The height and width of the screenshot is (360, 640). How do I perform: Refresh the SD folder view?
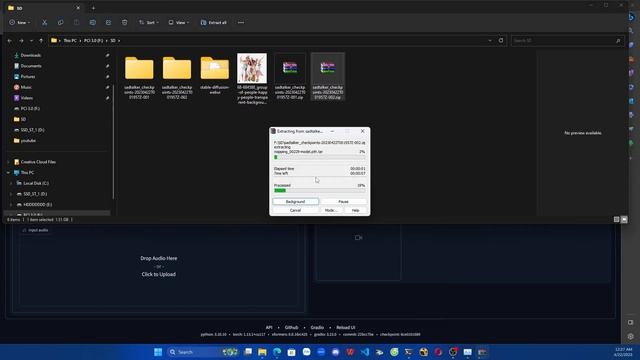501,40
